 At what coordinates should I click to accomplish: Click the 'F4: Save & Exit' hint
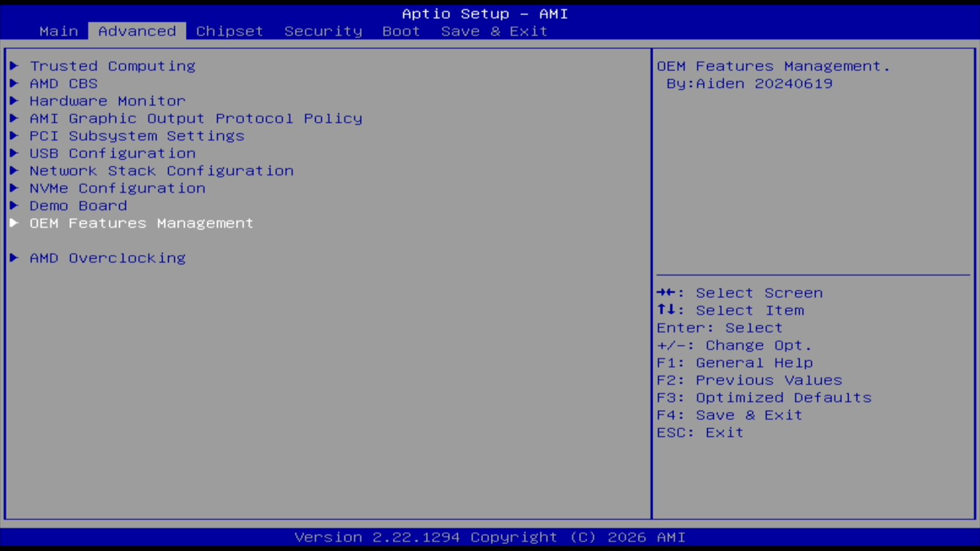click(730, 415)
